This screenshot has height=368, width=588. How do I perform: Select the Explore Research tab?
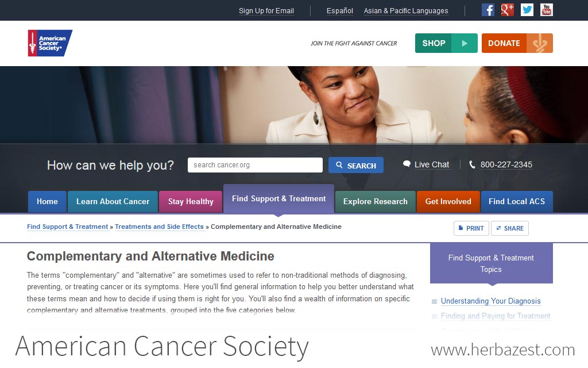click(376, 202)
